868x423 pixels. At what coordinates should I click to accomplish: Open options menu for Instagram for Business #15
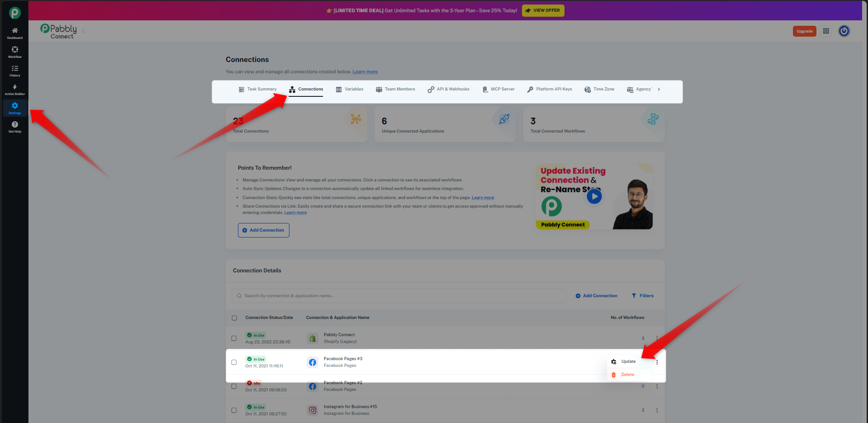click(x=657, y=410)
